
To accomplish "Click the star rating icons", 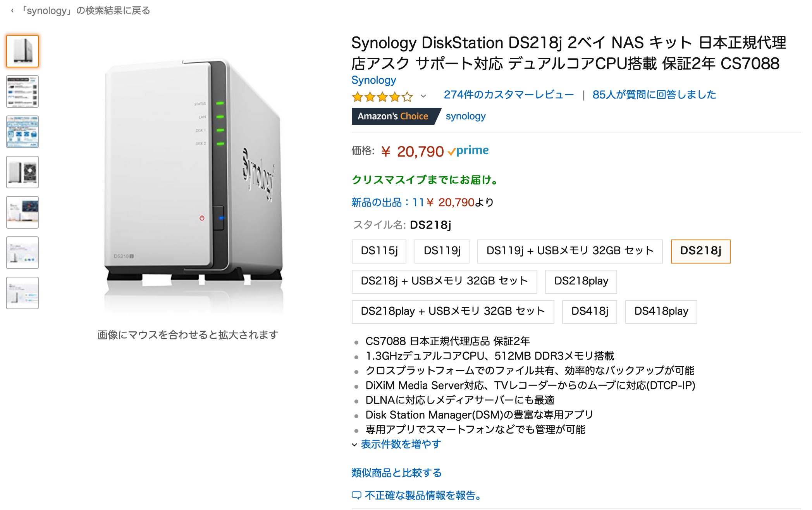I will (x=382, y=96).
